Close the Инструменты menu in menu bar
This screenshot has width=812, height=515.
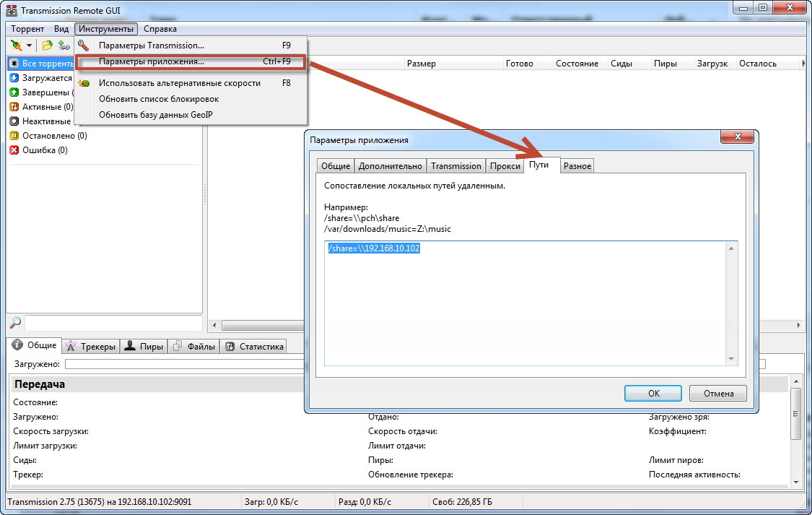pos(106,29)
